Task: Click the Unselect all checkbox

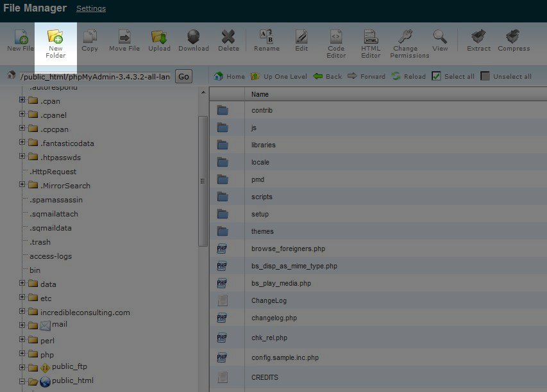Action: [x=485, y=76]
